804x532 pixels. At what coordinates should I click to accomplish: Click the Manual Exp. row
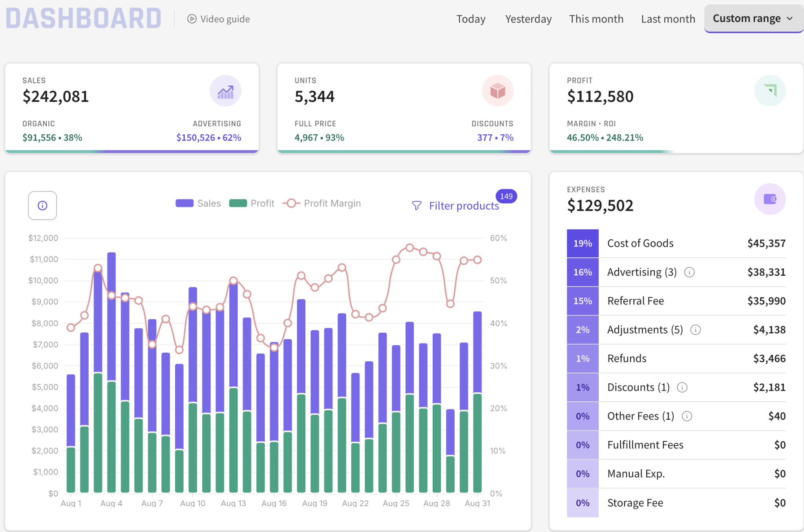(676, 474)
